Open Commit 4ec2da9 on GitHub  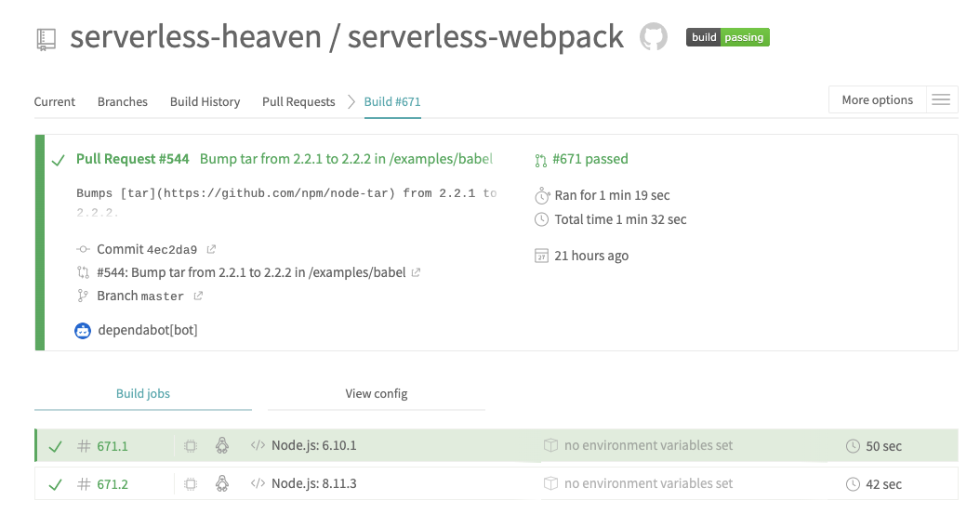pyautogui.click(x=147, y=249)
